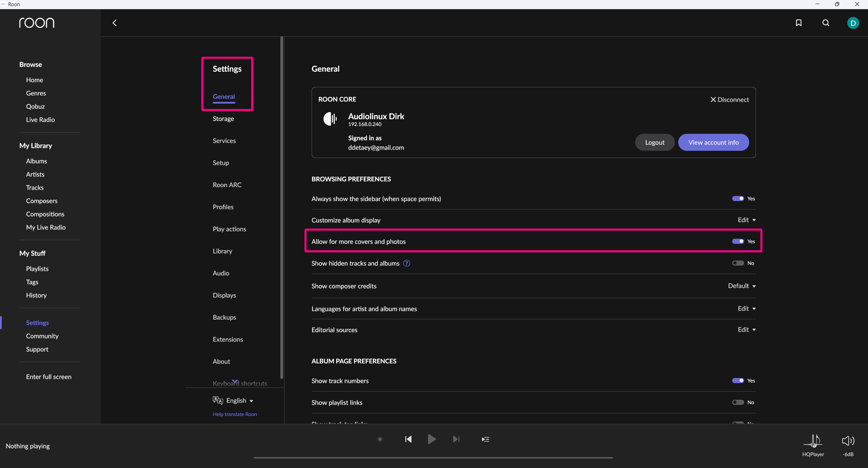The width and height of the screenshot is (868, 468).
Task: Follow Help translate Roon link
Action: [235, 414]
